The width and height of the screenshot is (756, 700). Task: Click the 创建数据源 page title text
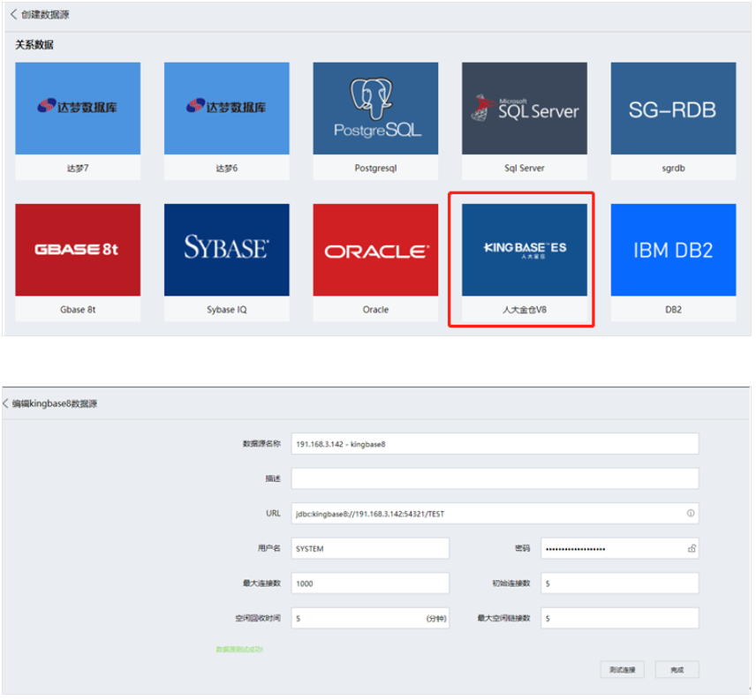(45, 14)
